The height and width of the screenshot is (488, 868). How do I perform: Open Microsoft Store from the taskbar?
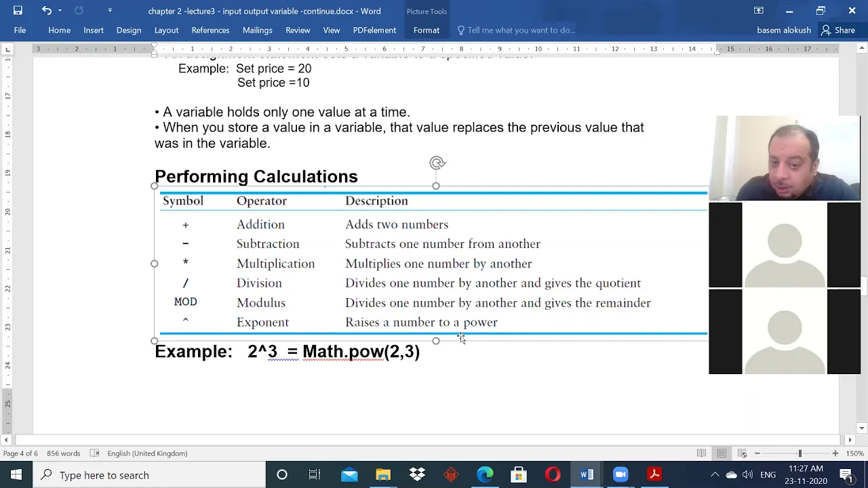point(519,474)
